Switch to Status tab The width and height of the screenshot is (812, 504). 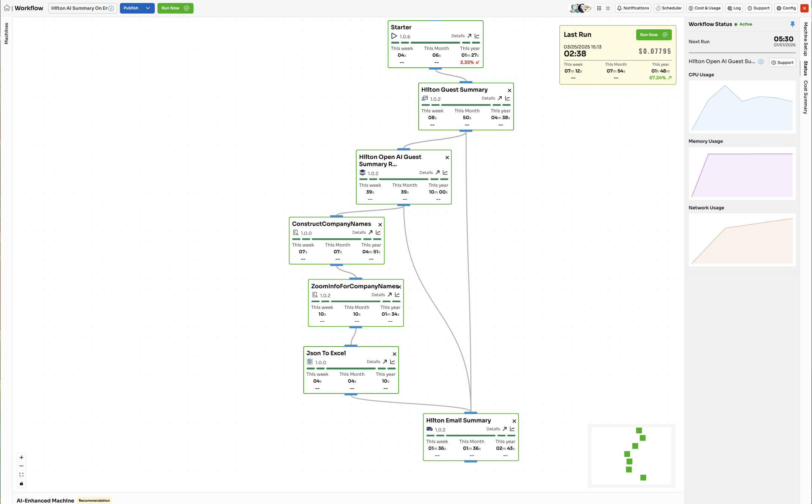(x=806, y=68)
